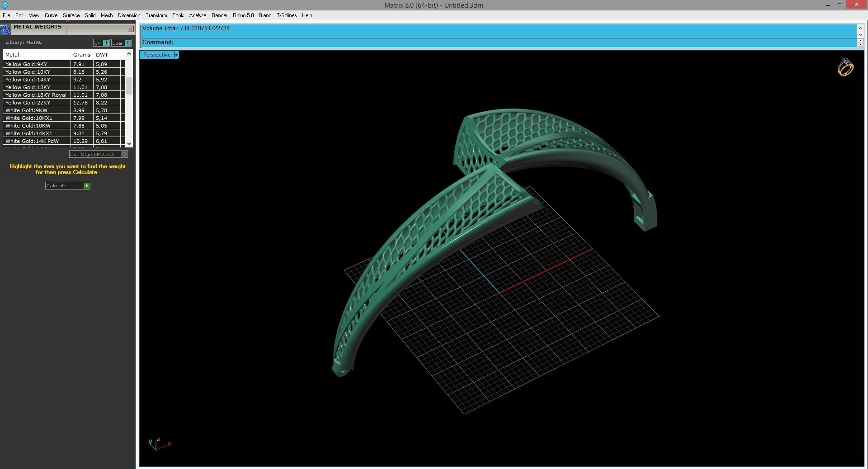
Task: Select the White Gold:10KW row
Action: point(64,126)
